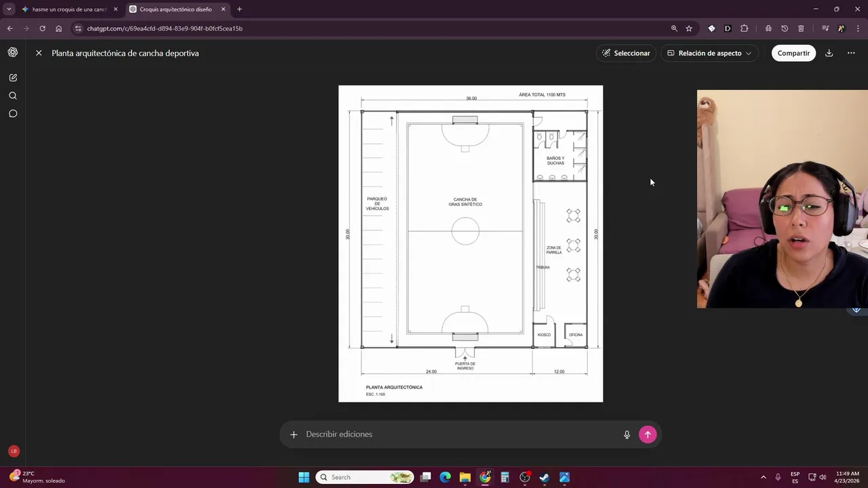Open a new browser tab
The image size is (868, 488).
(x=239, y=9)
